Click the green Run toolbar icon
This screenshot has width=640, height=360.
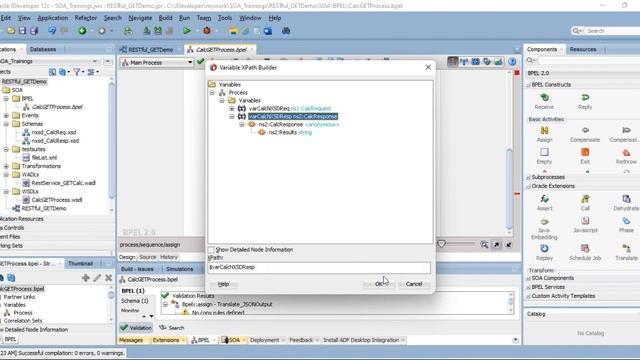(187, 31)
